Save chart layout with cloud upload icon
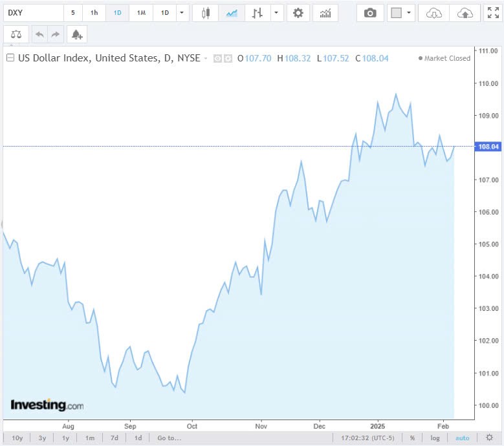Viewport: 504px width, 446px height. tap(465, 13)
